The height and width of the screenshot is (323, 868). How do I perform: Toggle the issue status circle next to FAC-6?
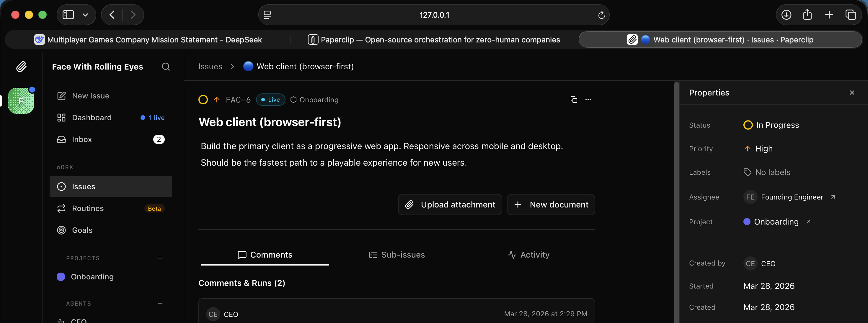203,100
